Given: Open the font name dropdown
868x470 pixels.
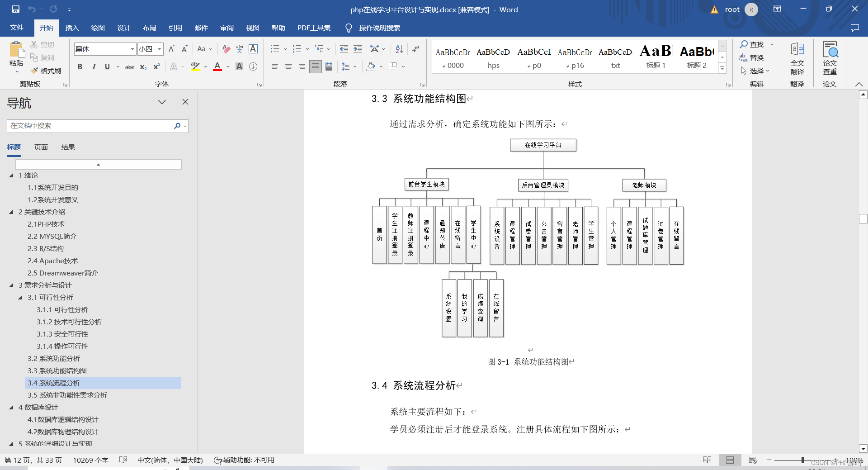Looking at the screenshot, I should [132, 49].
